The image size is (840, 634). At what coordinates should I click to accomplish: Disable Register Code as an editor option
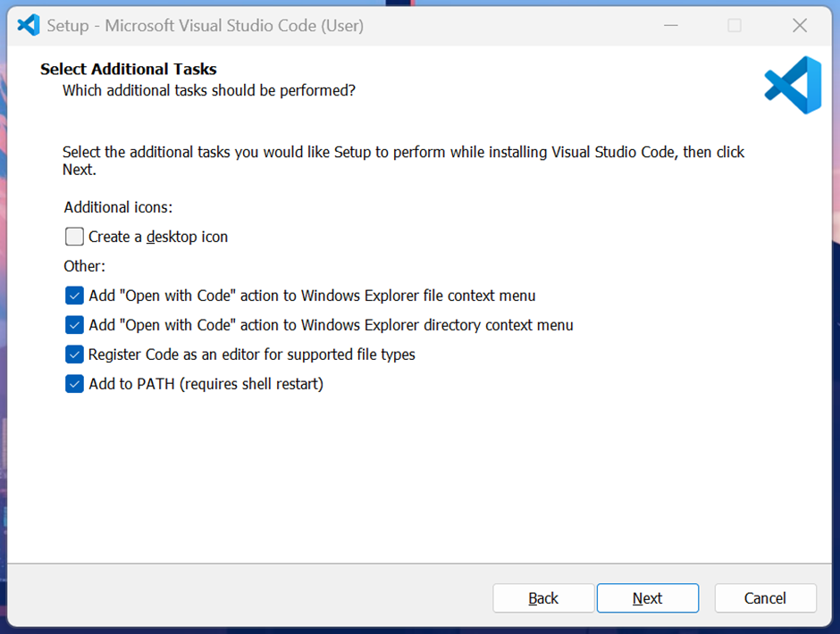click(x=74, y=354)
